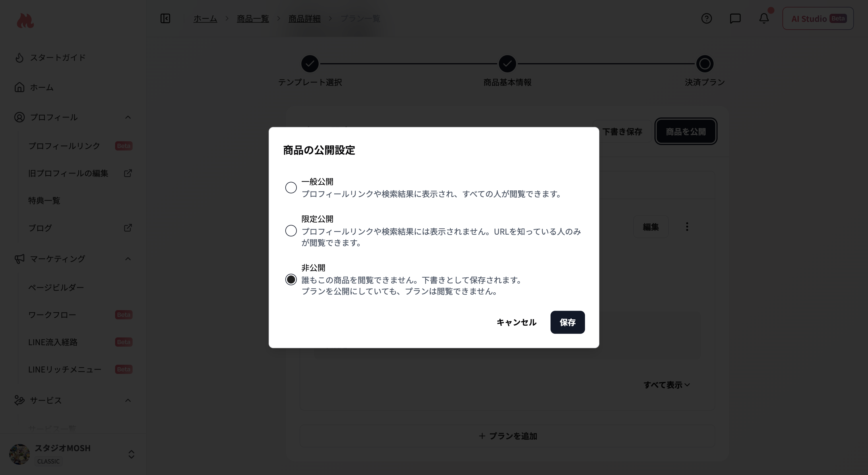The image size is (868, 475).
Task: Go to ホーム breadcrumb link
Action: click(205, 19)
